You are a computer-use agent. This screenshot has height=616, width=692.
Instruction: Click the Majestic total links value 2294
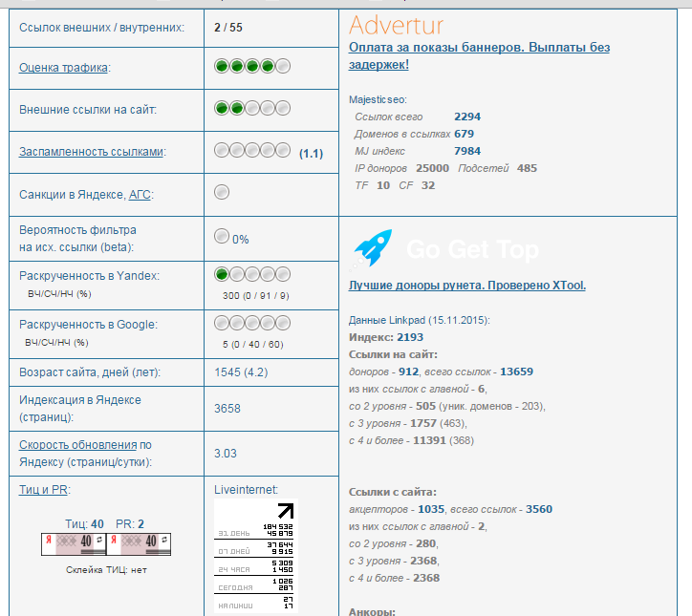[467, 117]
